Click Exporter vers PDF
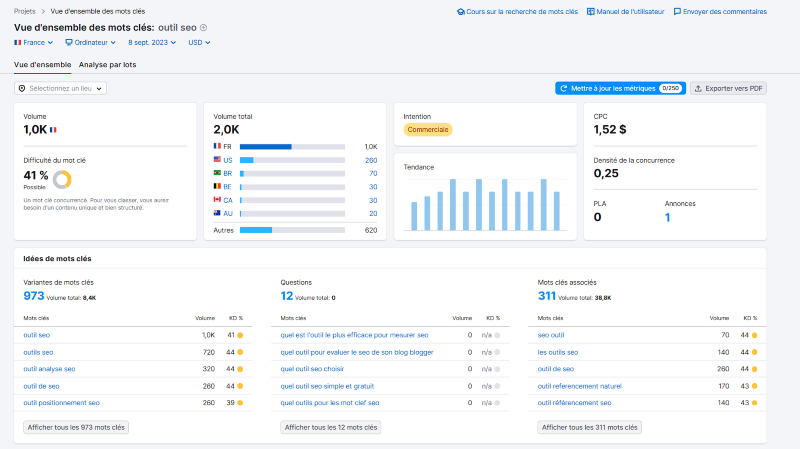The width and height of the screenshot is (800, 449). tap(729, 88)
